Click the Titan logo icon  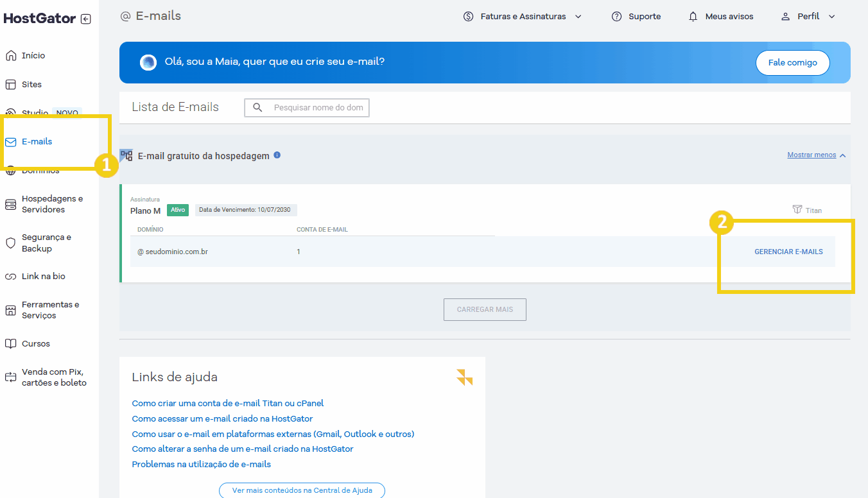coord(797,209)
